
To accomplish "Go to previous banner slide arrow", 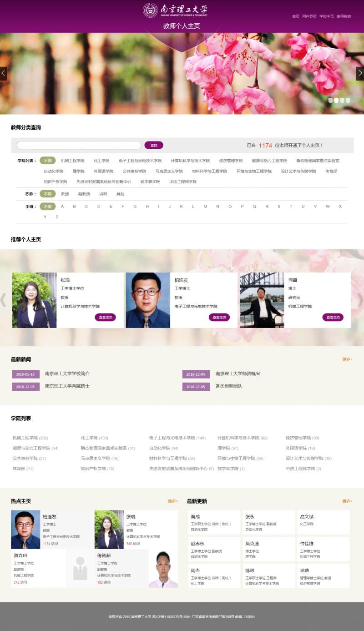I will [3, 73].
